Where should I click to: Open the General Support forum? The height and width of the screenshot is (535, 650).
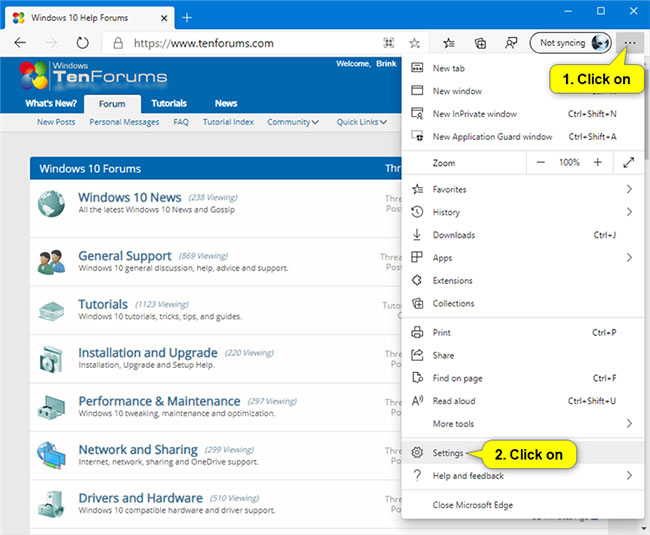pos(125,256)
